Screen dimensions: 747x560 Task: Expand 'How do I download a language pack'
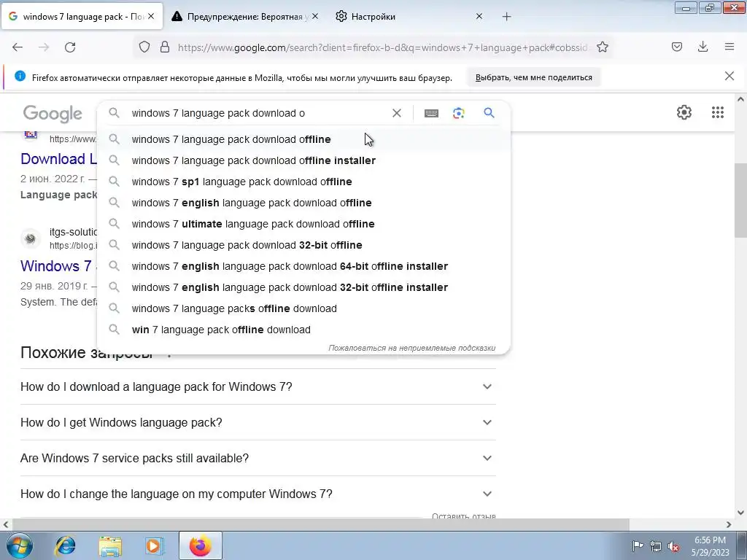258,386
